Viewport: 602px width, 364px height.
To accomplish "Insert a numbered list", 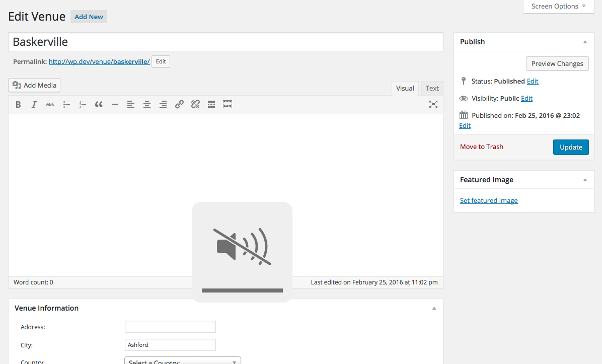I will (x=83, y=105).
